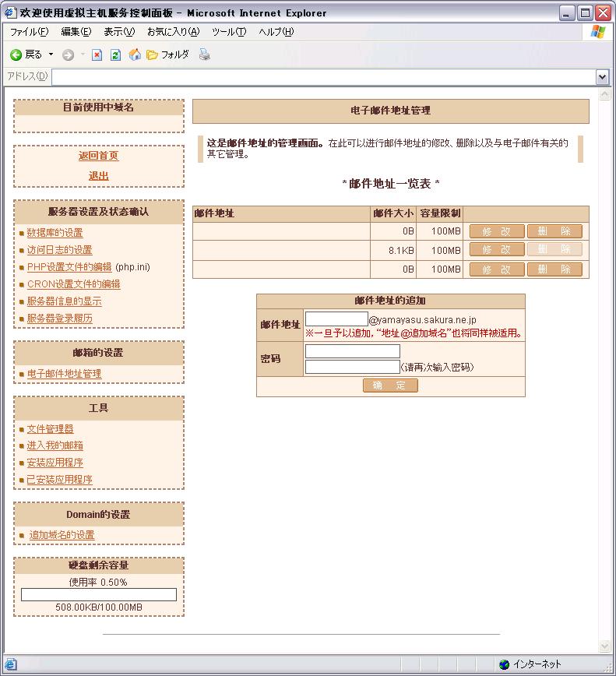Image resolution: width=616 pixels, height=676 pixels.
Task: Open the お気に入り (Favorites) menu
Action: click(173, 32)
